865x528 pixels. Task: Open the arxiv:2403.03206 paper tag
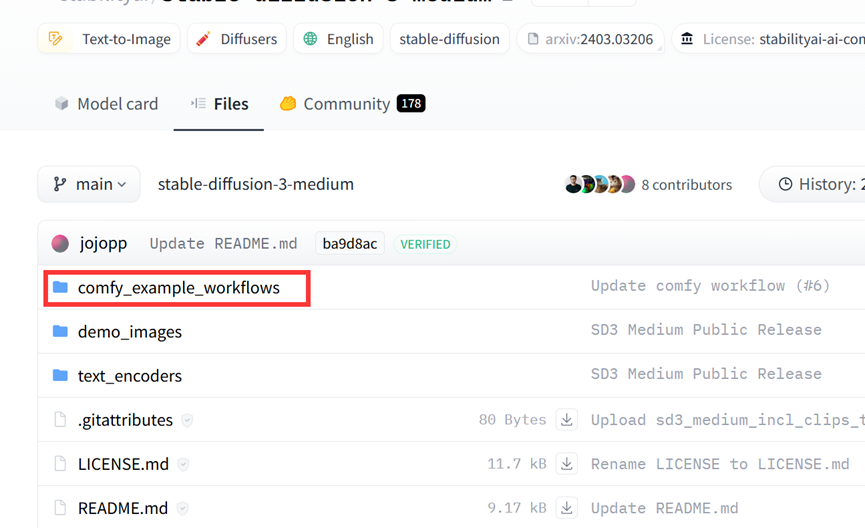pyautogui.click(x=590, y=39)
